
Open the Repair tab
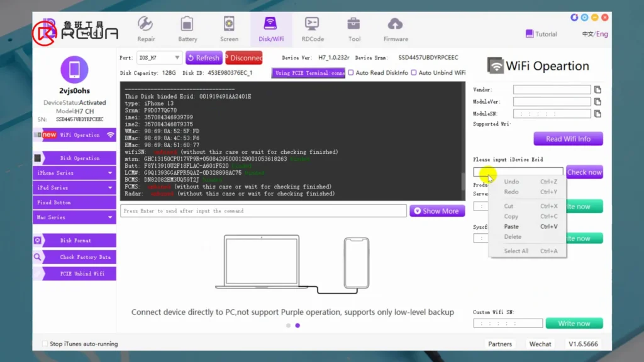(146, 29)
